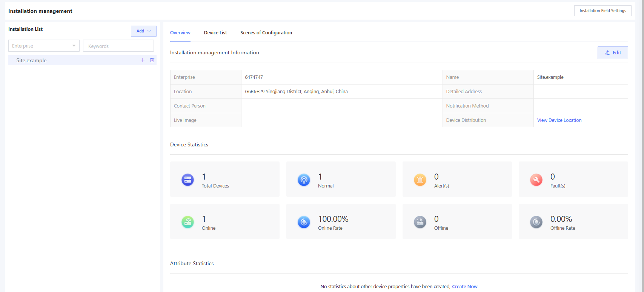Click the gray Offline Rate icon
This screenshot has width=644, height=292.
pyautogui.click(x=536, y=222)
